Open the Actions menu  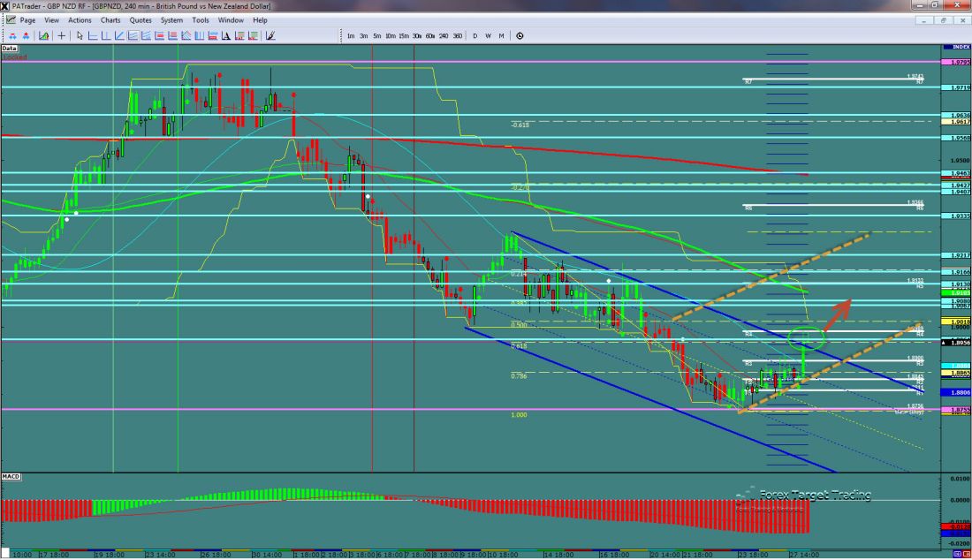tap(80, 19)
